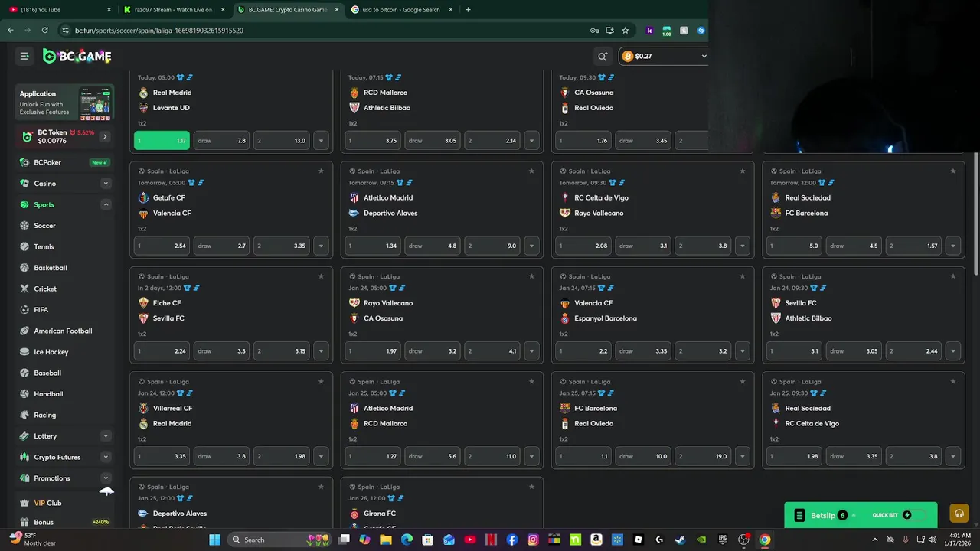Pick Atletico Madrid at 1.34 against Deportivo Alaves

[x=373, y=246]
